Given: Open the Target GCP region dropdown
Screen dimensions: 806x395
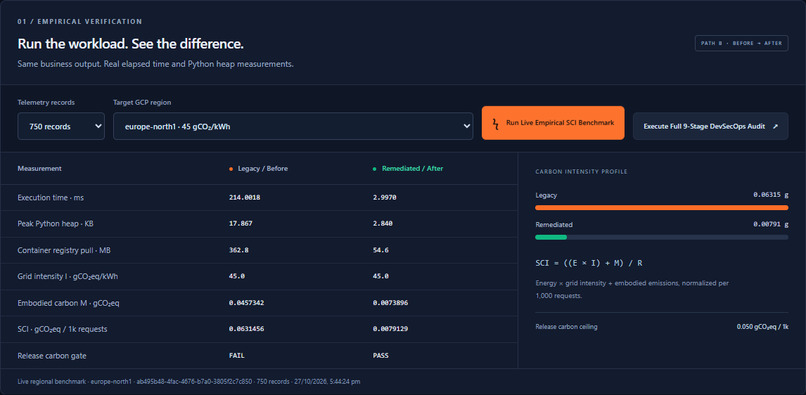Looking at the screenshot, I should click(x=293, y=126).
